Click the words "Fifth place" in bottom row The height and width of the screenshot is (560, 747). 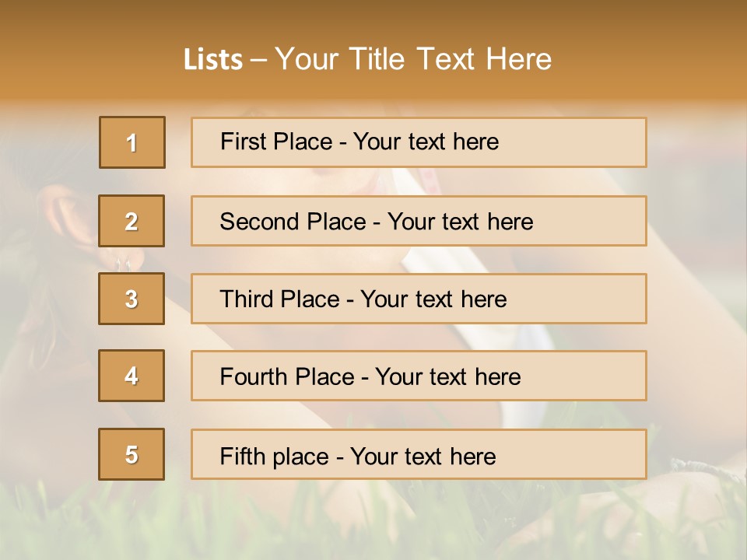click(274, 456)
